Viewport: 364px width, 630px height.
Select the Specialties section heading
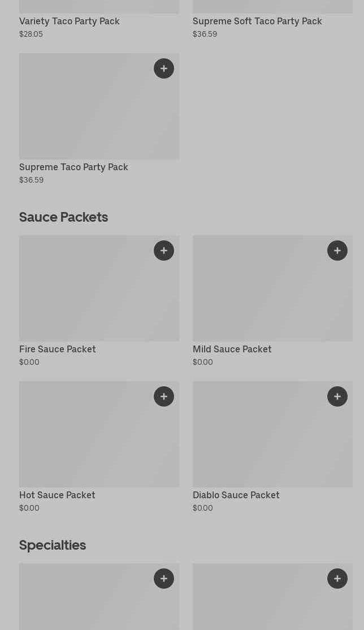[x=53, y=545]
